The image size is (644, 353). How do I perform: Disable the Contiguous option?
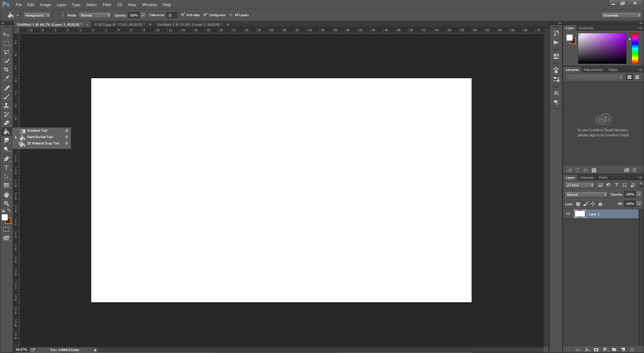[205, 15]
